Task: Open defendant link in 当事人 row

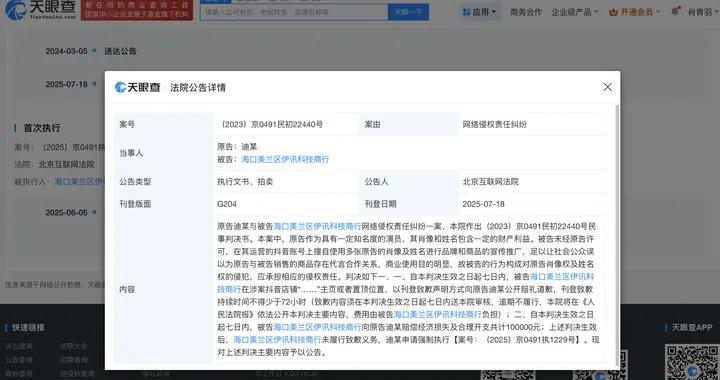Action: tap(285, 159)
